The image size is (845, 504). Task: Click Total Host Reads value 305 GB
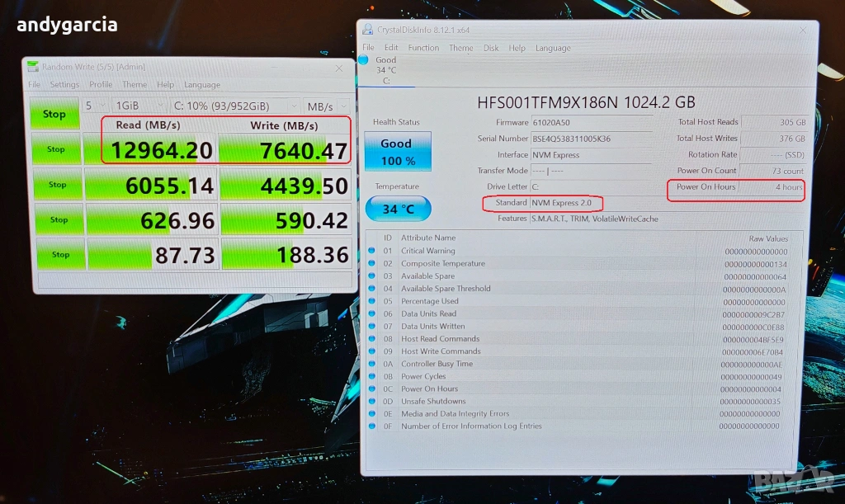tap(774, 122)
